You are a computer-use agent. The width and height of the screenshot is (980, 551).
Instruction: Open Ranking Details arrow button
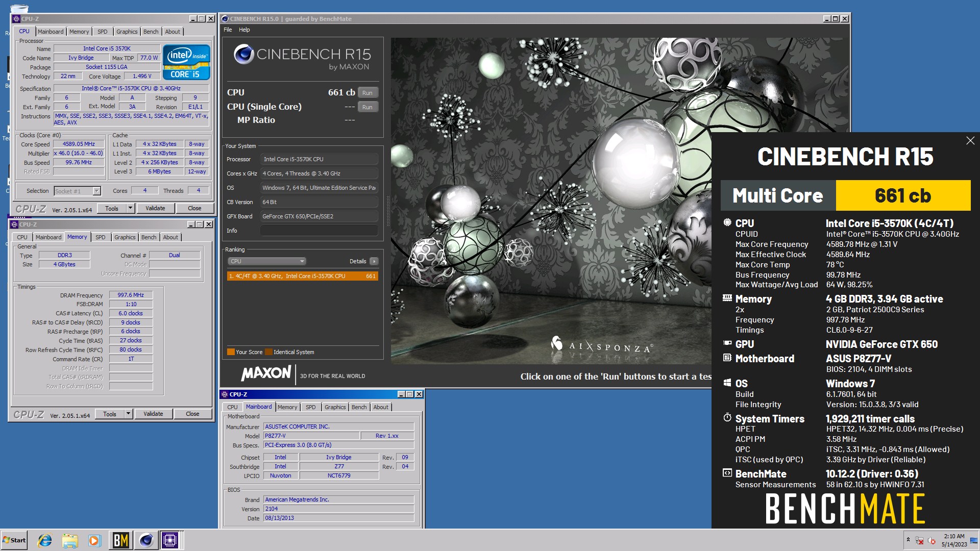(x=374, y=261)
